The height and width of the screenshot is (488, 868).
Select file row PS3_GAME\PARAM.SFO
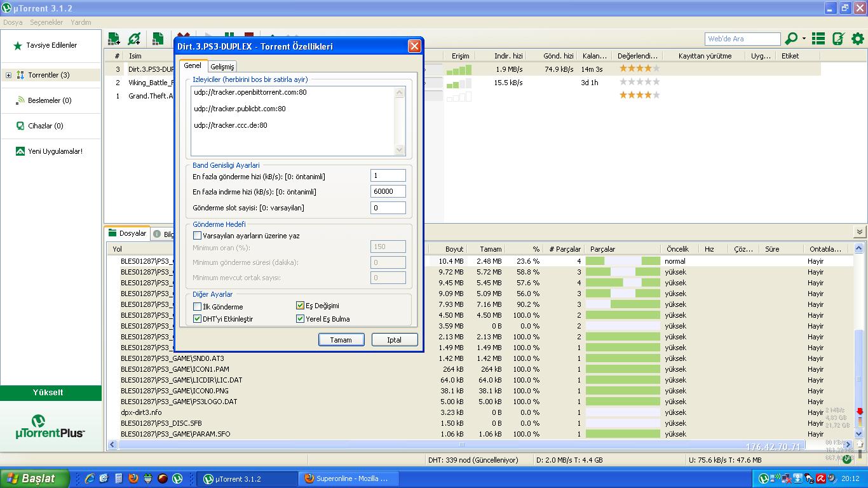click(x=480, y=434)
